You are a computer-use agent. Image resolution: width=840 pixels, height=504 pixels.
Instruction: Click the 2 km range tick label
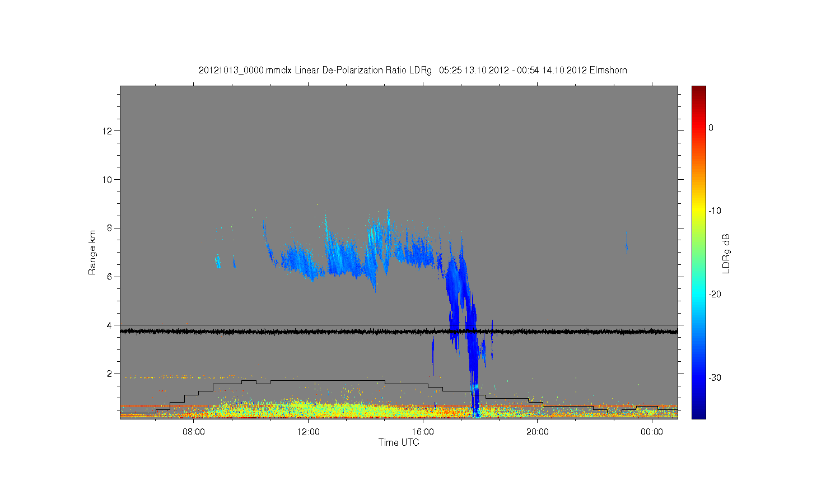coord(110,374)
